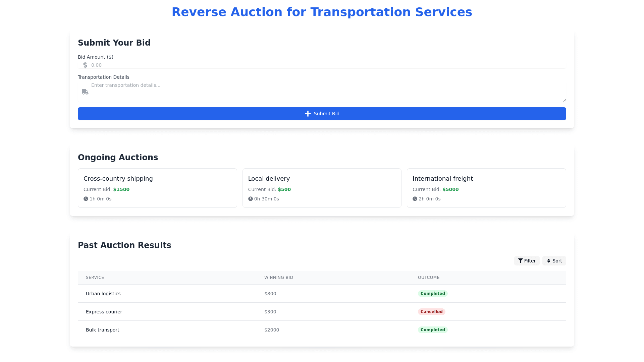644x362 pixels.
Task: Click the Cancelled badge for Express courier
Action: click(x=431, y=312)
